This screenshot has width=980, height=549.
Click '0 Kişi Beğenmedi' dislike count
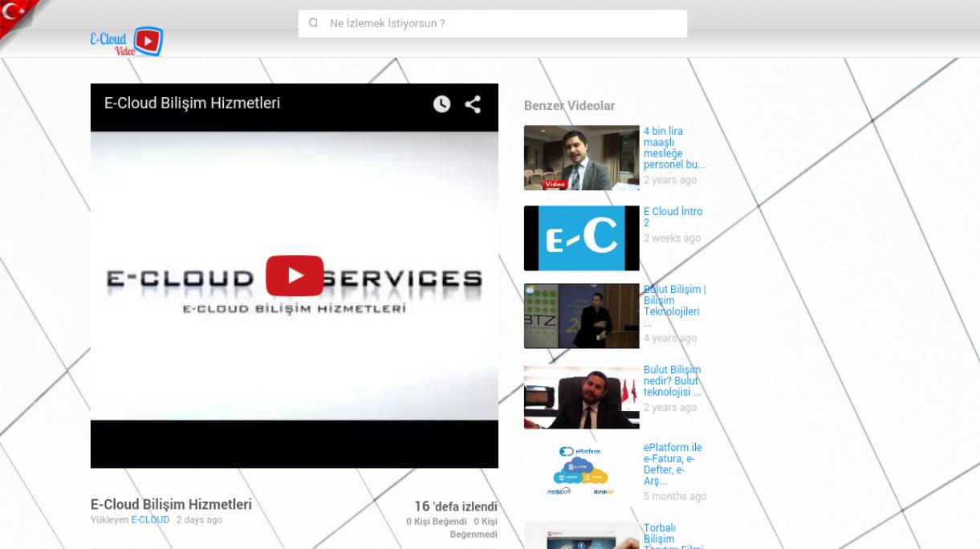[474, 527]
